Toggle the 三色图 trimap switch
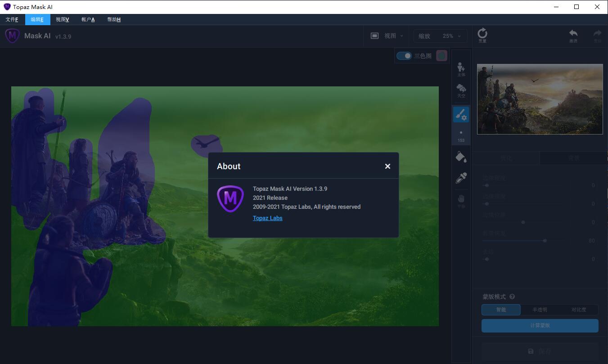 404,56
